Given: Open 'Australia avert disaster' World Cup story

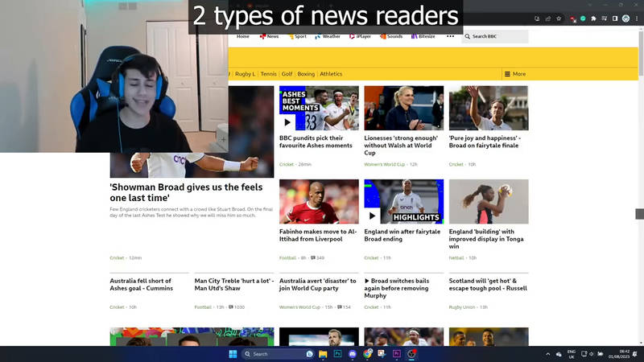Looking at the screenshot, I should pos(317,285).
